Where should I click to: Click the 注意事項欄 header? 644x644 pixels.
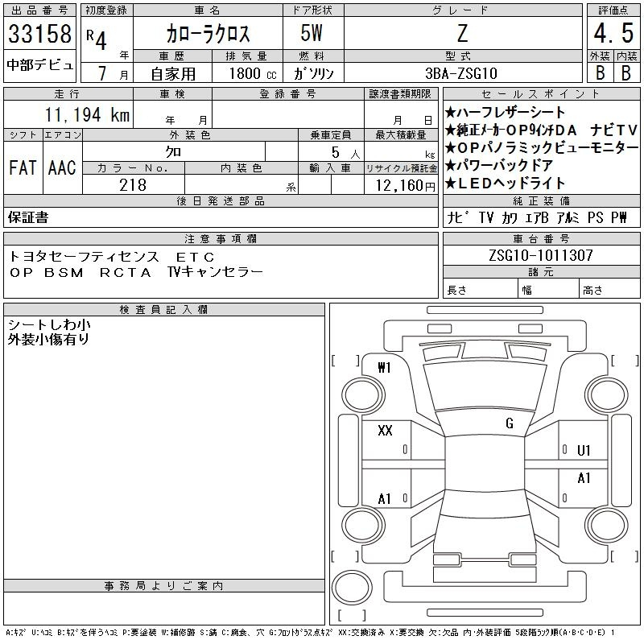pos(221,238)
